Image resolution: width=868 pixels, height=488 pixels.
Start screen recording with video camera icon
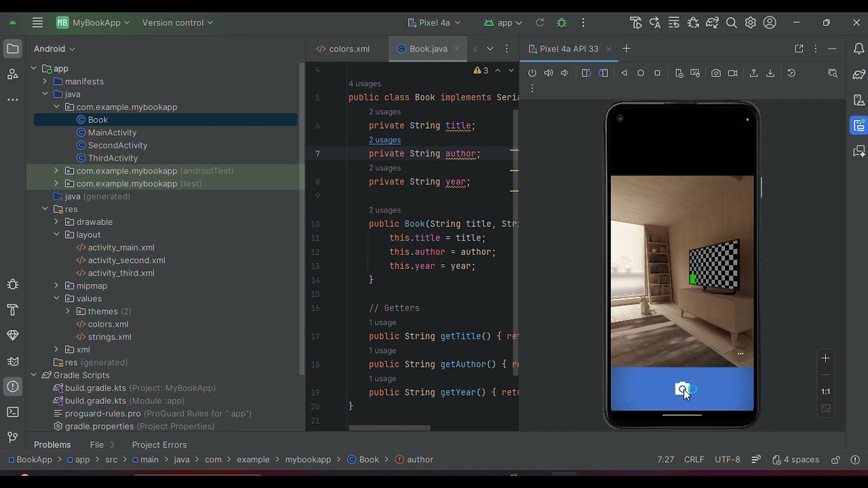point(732,73)
